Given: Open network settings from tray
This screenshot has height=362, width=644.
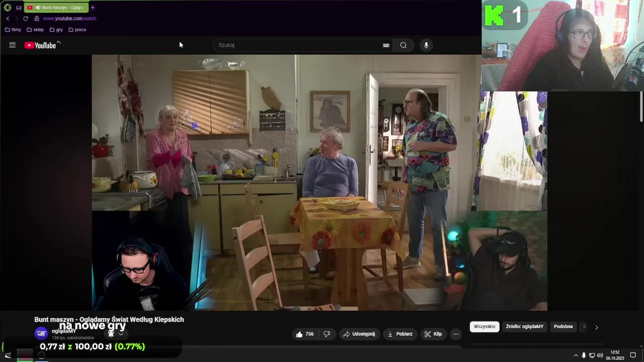Looking at the screenshot, I should coord(592,355).
